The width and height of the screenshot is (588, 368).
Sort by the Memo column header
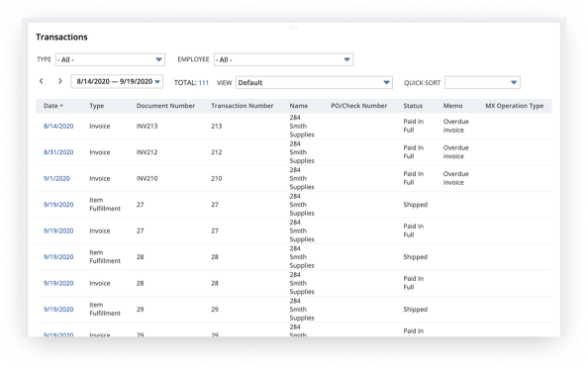pos(453,106)
